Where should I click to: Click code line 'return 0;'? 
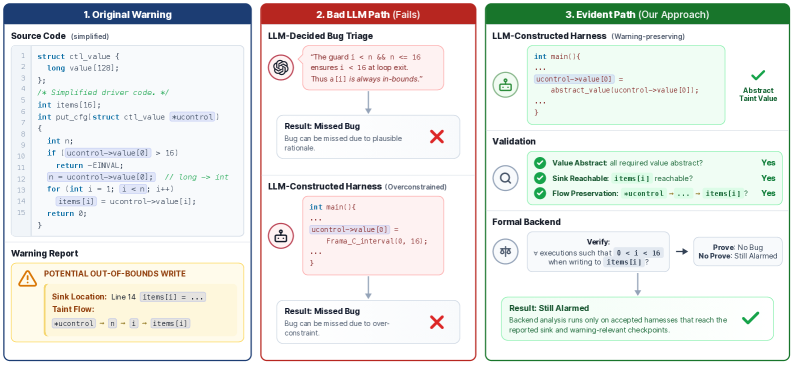coord(67,213)
